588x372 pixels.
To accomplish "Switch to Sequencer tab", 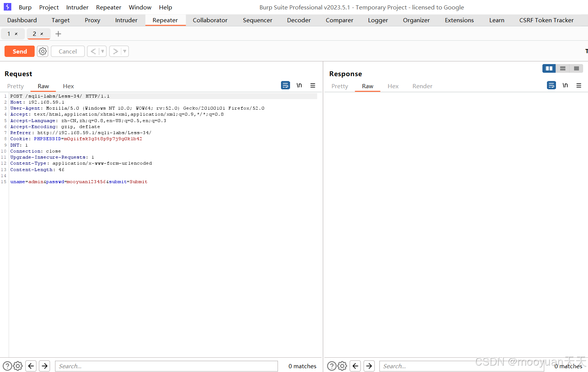I will point(258,20).
